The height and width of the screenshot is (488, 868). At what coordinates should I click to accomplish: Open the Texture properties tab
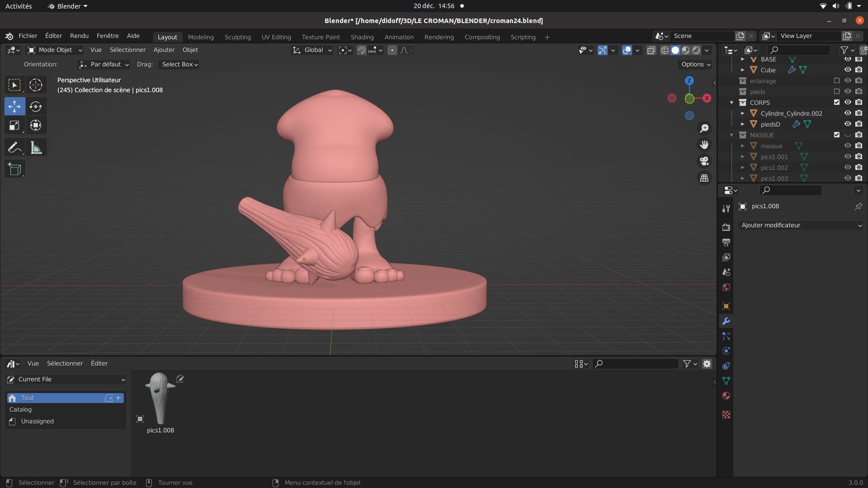pos(726,415)
